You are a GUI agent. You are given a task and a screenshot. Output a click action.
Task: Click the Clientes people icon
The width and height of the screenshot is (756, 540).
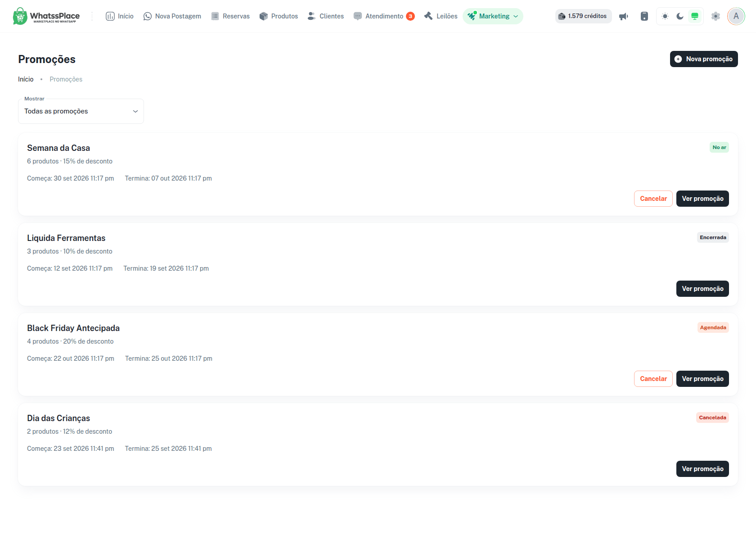(311, 16)
